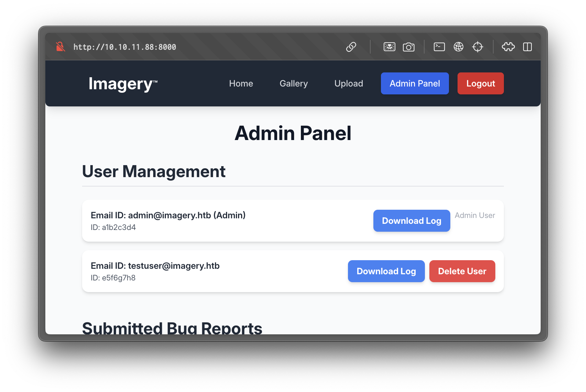Delete the testuser@imagery.htb account

point(462,271)
